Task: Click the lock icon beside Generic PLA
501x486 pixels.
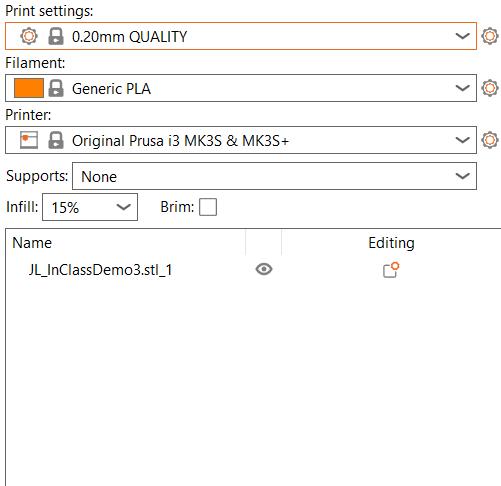Action: click(x=56, y=88)
